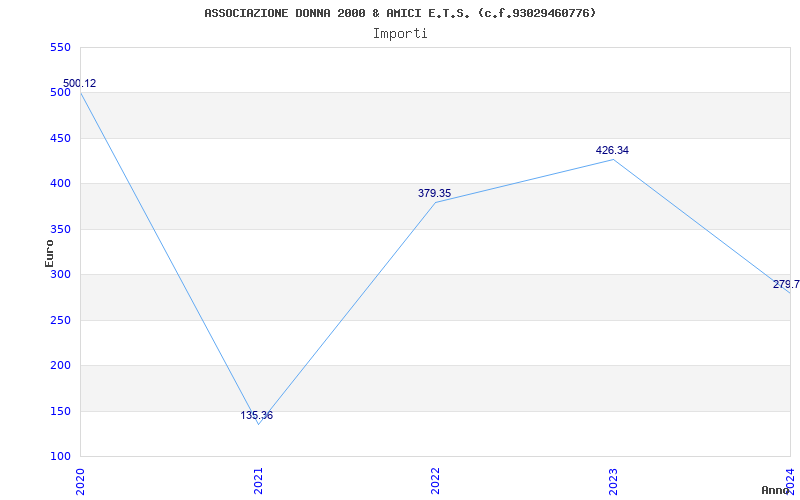Screen dimensions: 800x500
Task: Click the 550 y-axis tick label
Action: tap(60, 47)
